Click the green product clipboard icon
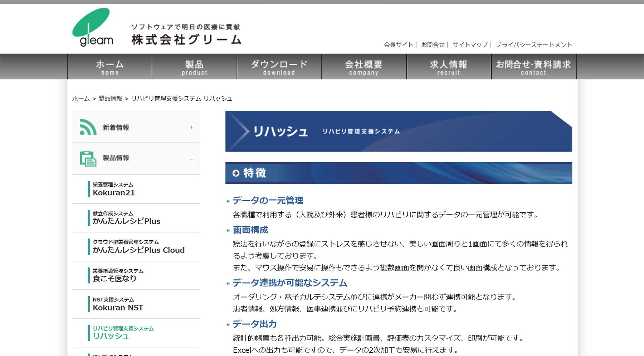 tap(88, 158)
